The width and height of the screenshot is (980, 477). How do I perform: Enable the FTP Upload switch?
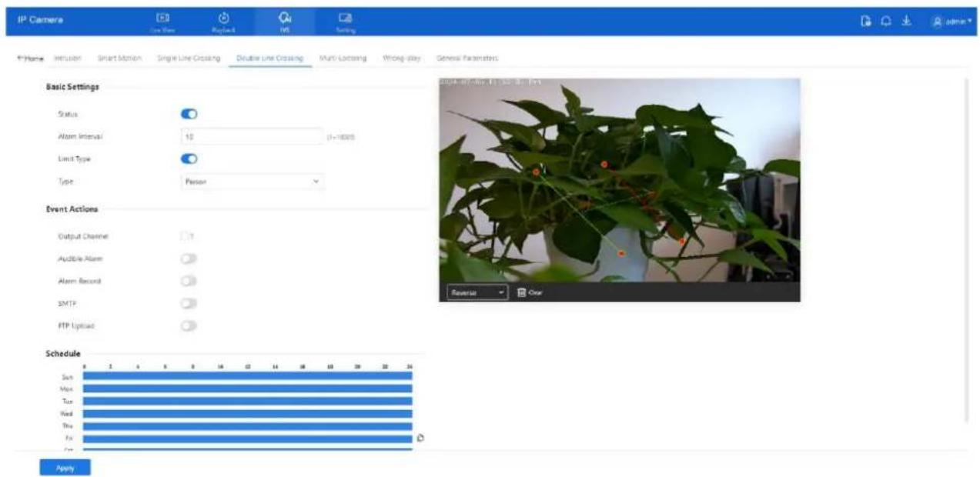pyautogui.click(x=189, y=325)
